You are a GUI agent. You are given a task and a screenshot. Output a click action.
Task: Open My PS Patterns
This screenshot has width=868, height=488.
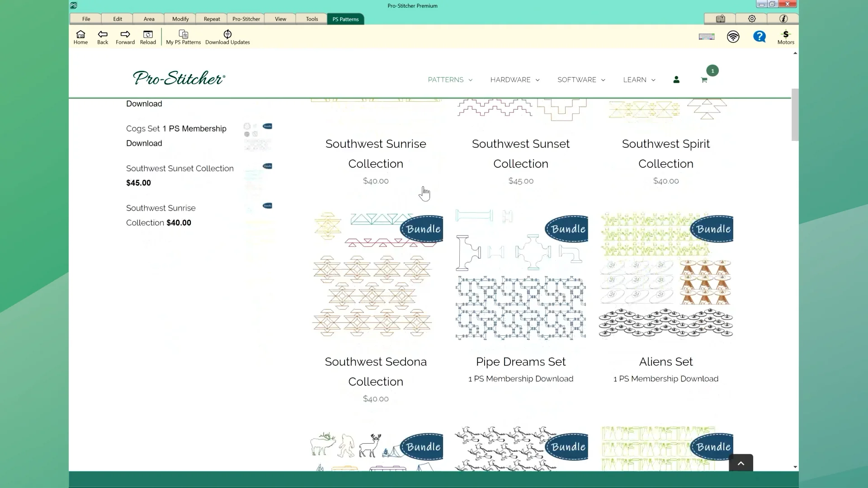pyautogui.click(x=183, y=37)
